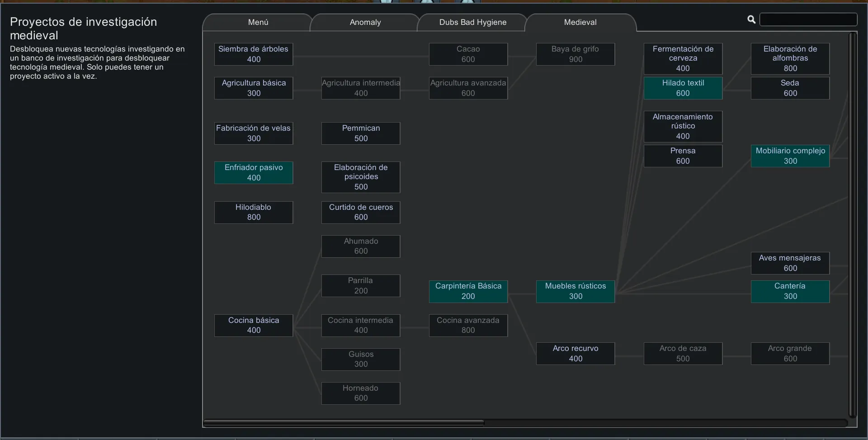Click the Arco recurvo research project

[575, 354]
